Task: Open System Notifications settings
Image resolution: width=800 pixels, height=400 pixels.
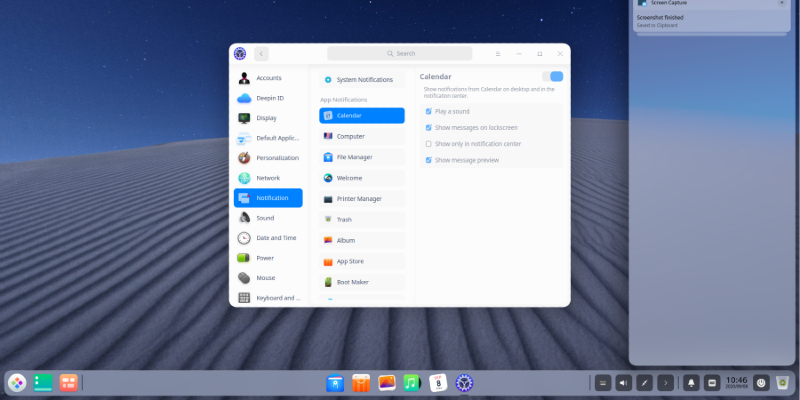Action: [364, 79]
